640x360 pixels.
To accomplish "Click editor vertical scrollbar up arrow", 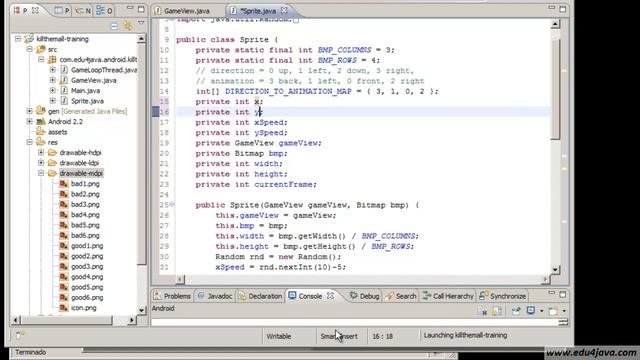I will point(555,24).
